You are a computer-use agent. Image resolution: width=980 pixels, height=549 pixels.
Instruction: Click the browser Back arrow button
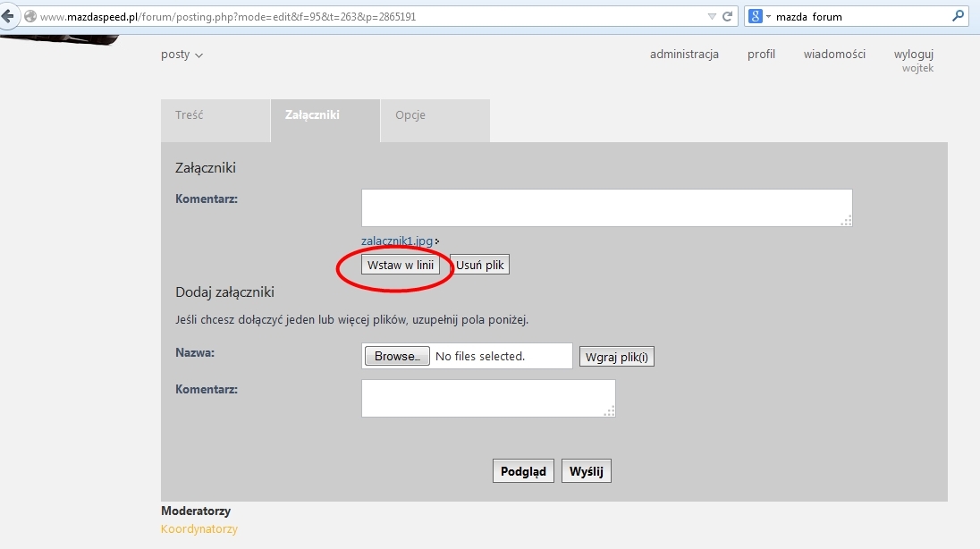point(8,16)
